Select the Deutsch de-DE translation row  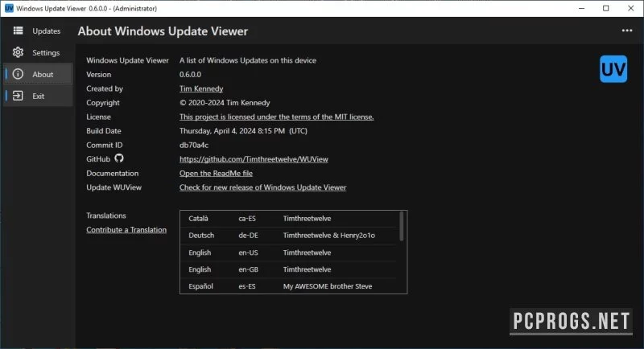pyautogui.click(x=290, y=236)
